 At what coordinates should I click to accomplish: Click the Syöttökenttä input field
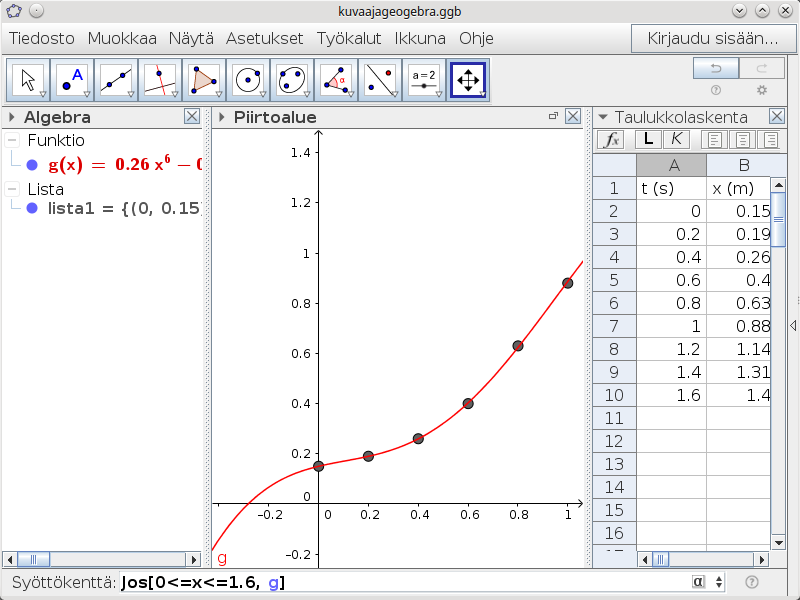pos(400,582)
